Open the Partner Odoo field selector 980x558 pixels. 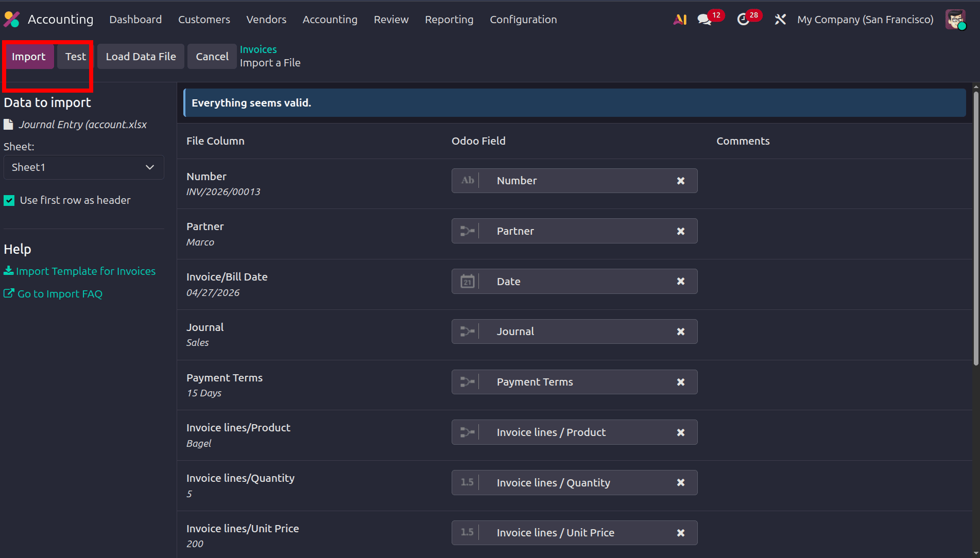click(x=575, y=231)
